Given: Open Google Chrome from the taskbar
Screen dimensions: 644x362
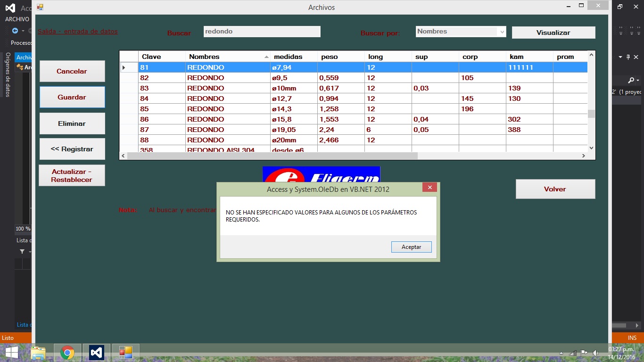Looking at the screenshot, I should tap(67, 353).
